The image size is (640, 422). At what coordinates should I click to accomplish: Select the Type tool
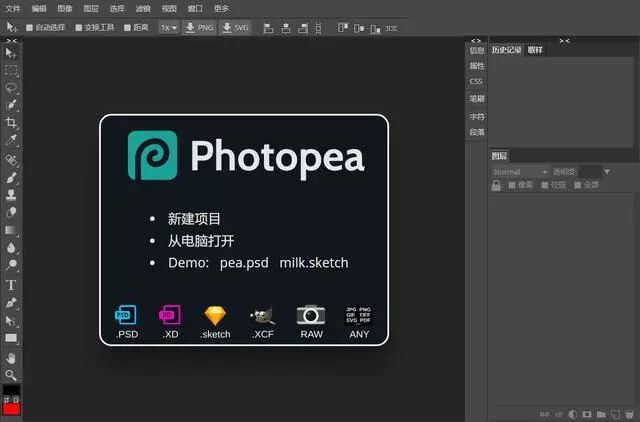point(11,284)
